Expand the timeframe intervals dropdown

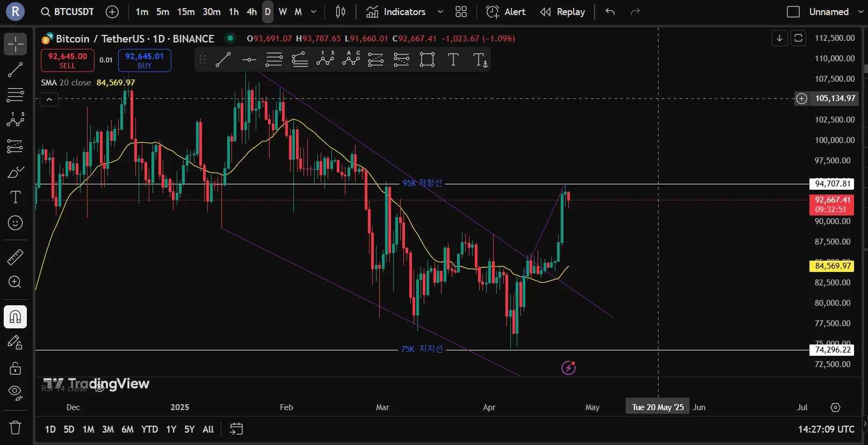click(314, 12)
